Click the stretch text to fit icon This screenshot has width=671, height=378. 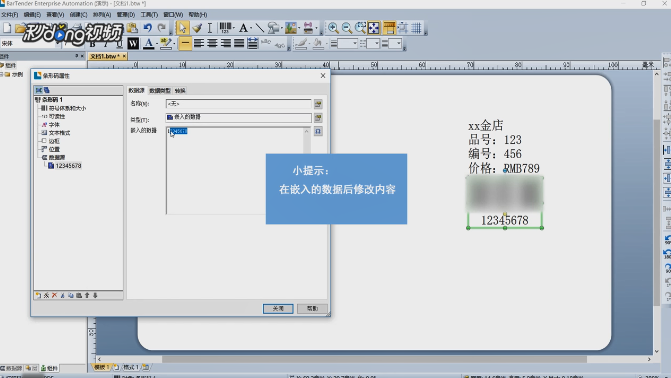(252, 43)
